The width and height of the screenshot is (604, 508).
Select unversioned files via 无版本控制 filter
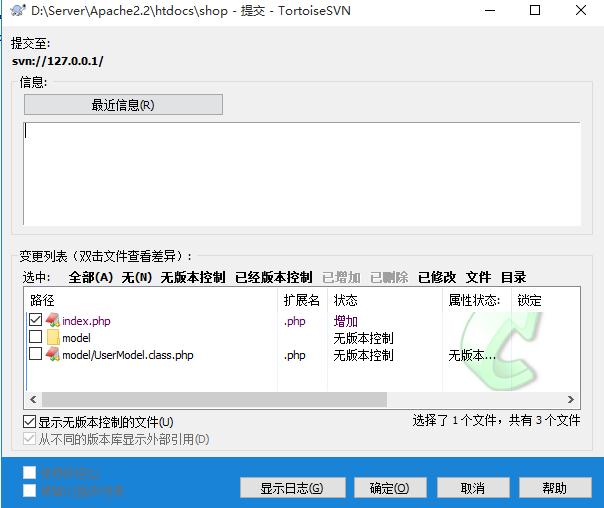[193, 277]
